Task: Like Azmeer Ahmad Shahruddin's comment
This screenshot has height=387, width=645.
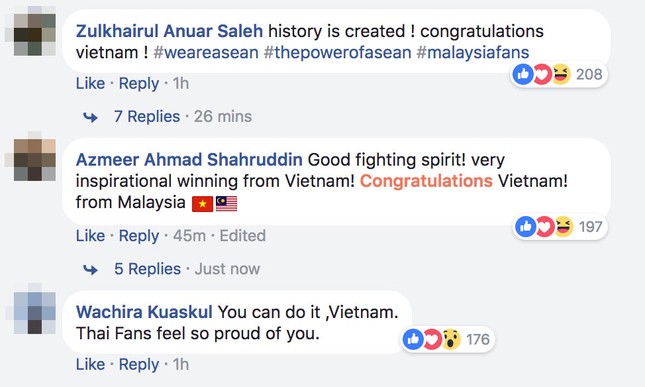Action: [90, 236]
